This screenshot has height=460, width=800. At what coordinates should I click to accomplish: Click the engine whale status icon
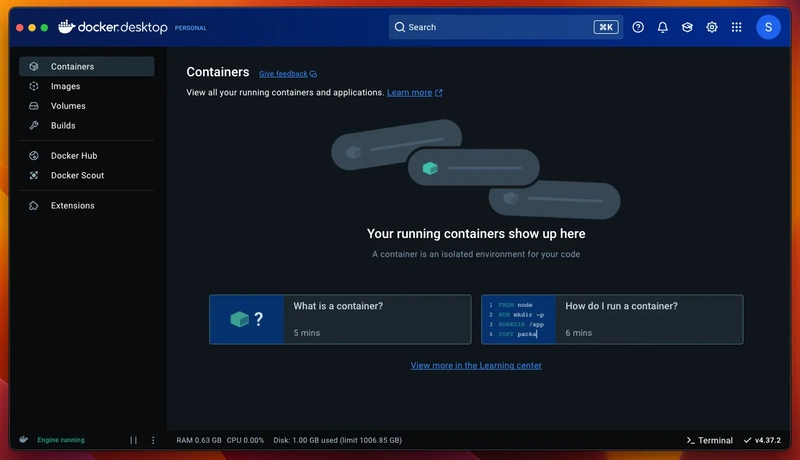click(x=23, y=439)
